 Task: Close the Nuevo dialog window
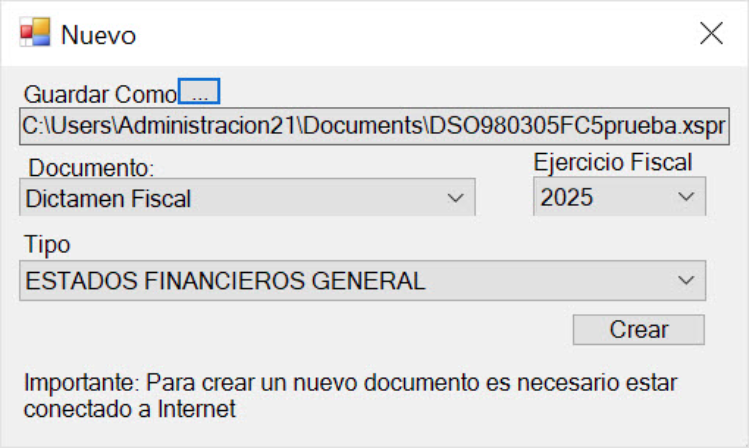(x=711, y=33)
